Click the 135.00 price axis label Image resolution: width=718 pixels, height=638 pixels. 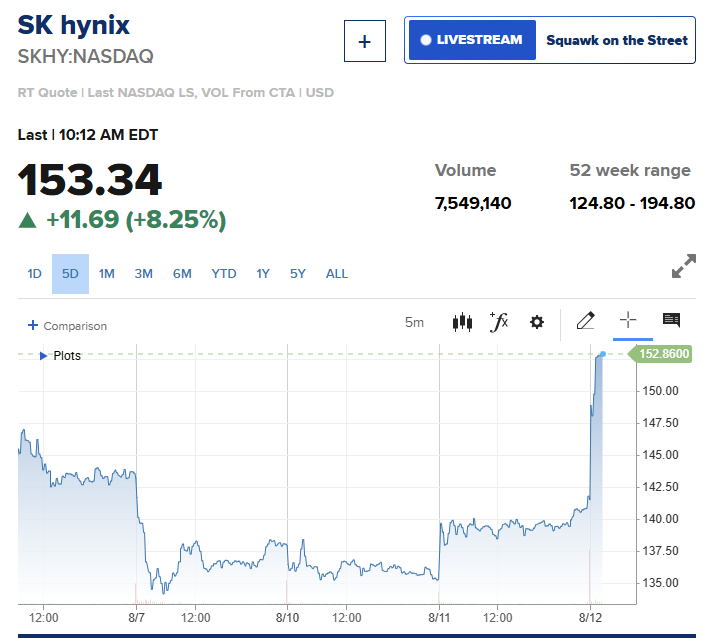660,583
